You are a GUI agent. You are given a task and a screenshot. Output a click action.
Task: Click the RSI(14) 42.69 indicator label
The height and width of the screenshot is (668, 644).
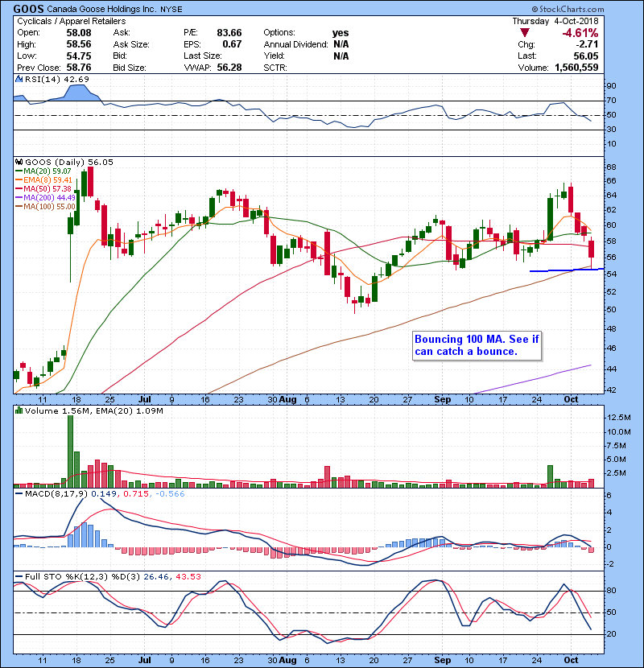click(x=57, y=79)
